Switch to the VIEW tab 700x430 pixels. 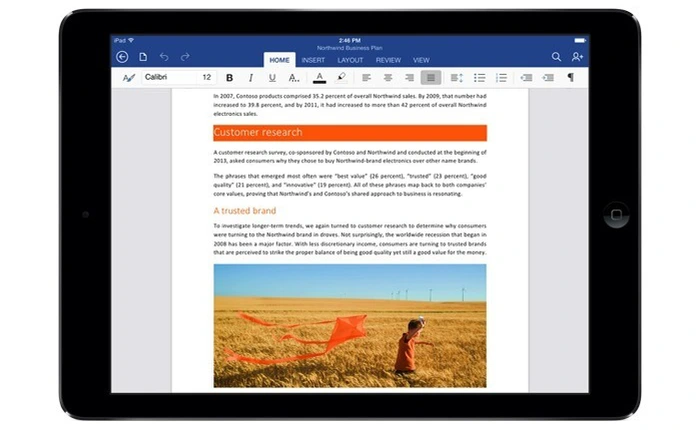421,60
